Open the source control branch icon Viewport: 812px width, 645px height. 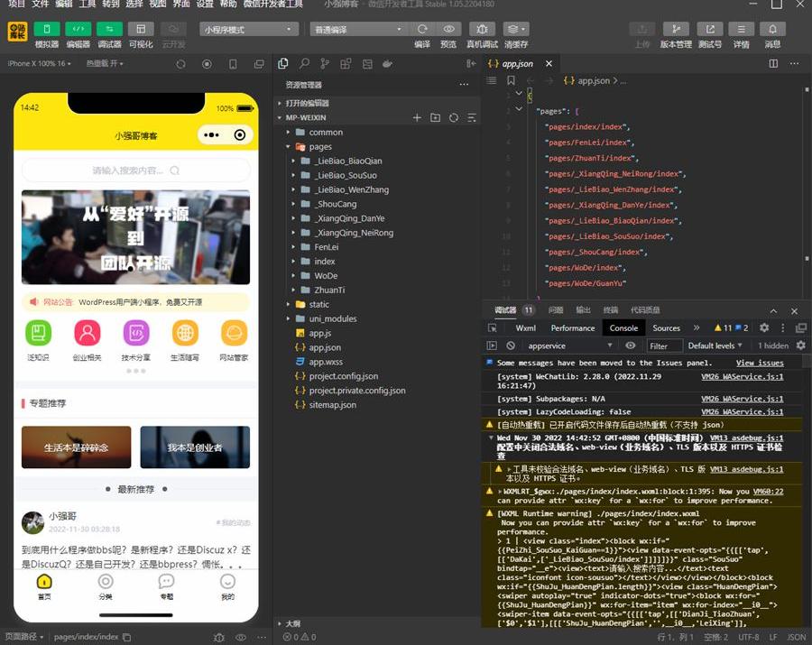click(x=325, y=64)
